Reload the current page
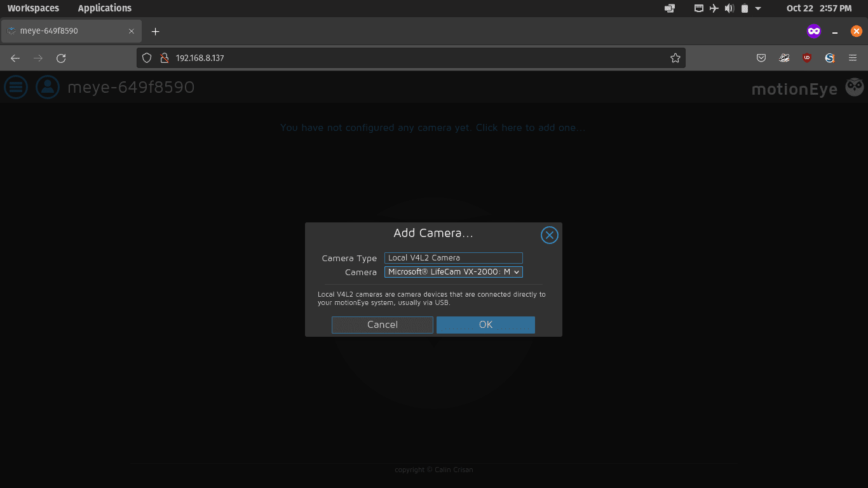Image resolution: width=868 pixels, height=488 pixels. click(x=61, y=58)
